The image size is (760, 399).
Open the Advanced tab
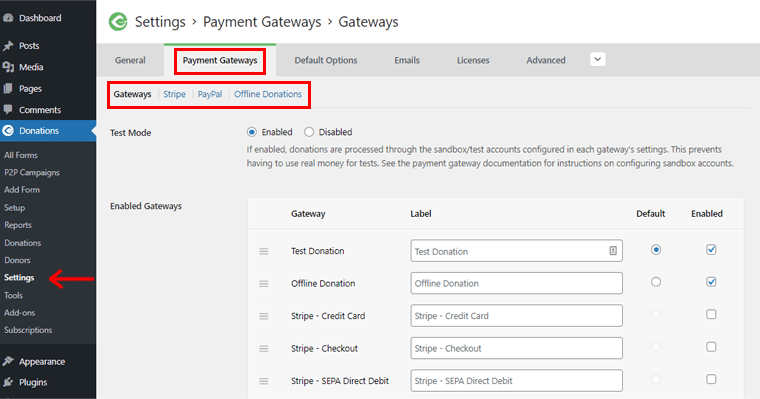coord(546,60)
